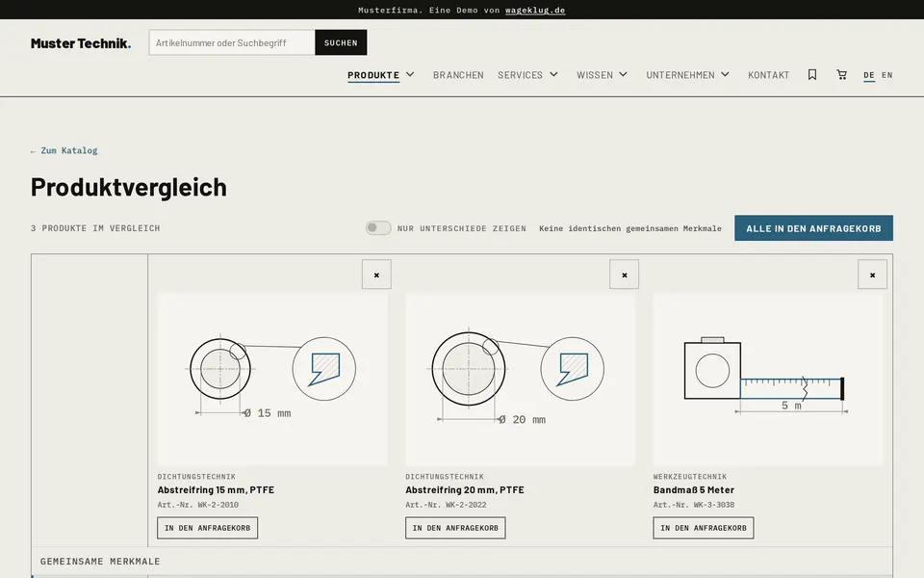Open the Produkte menu item
The height and width of the screenshot is (578, 924).
pyautogui.click(x=373, y=75)
